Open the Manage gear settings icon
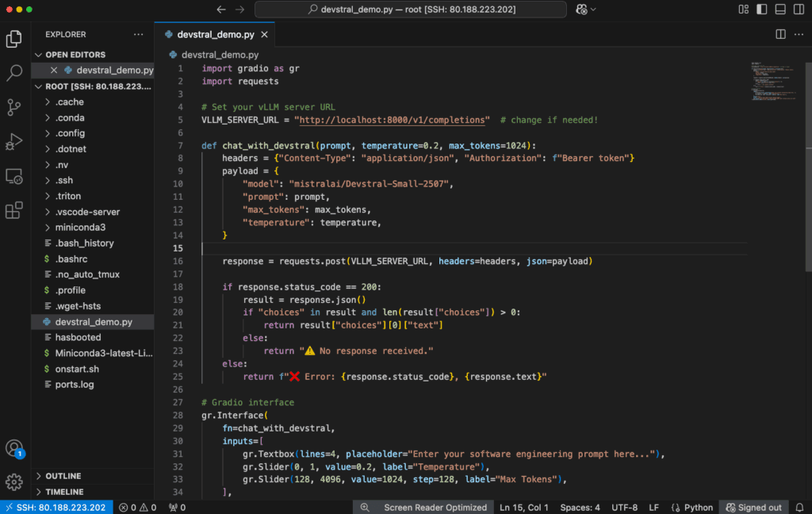Viewport: 812px width, 514px height. [14, 482]
